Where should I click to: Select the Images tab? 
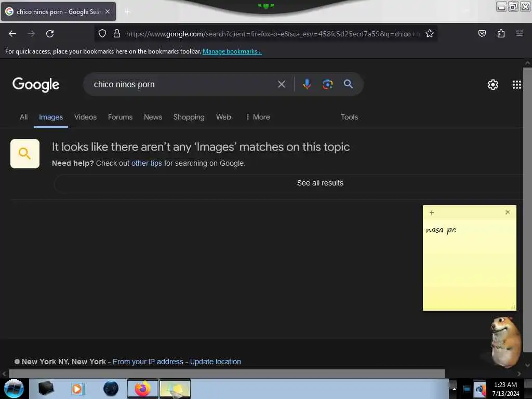pyautogui.click(x=51, y=117)
